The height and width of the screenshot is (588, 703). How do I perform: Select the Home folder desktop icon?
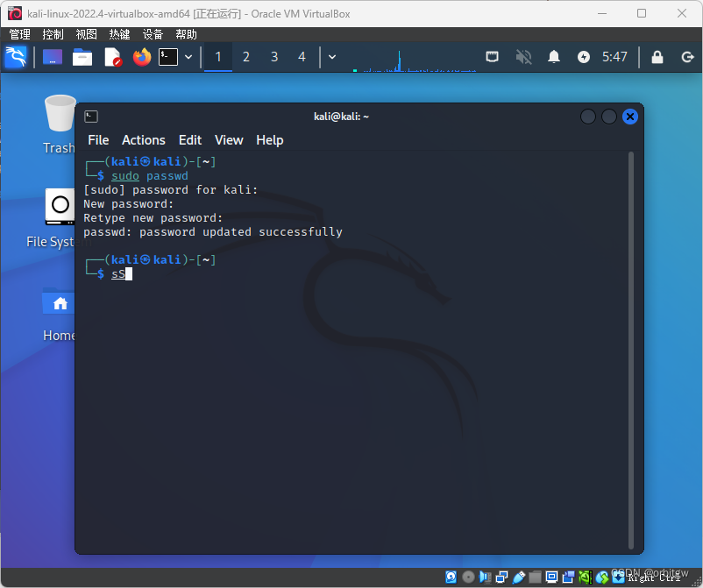point(59,315)
